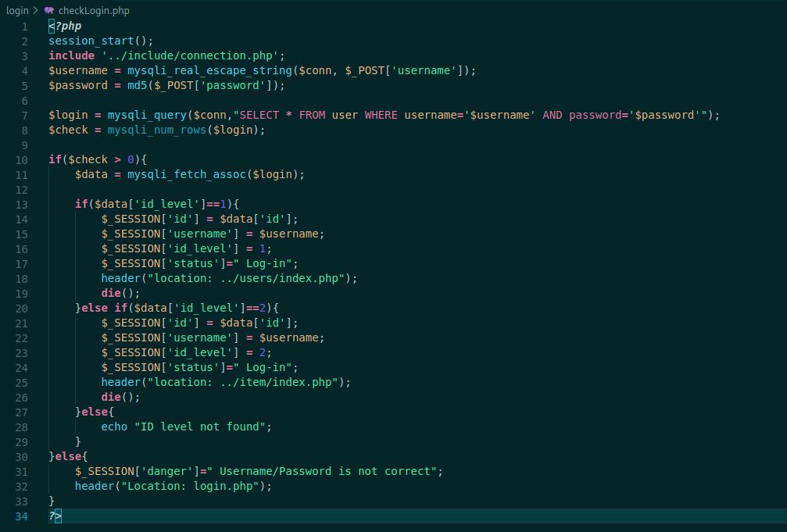
Task: Click mysqli_query on line 7
Action: pos(147,116)
